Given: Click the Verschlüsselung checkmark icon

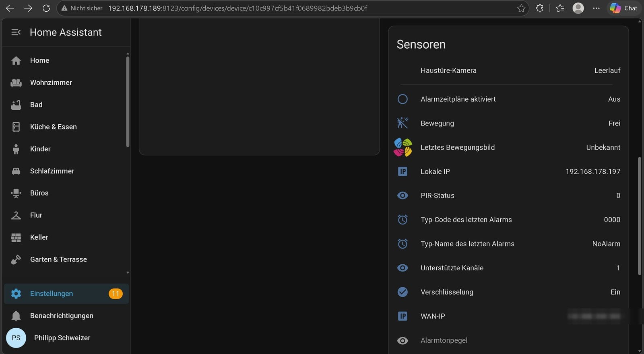Looking at the screenshot, I should coord(402,292).
